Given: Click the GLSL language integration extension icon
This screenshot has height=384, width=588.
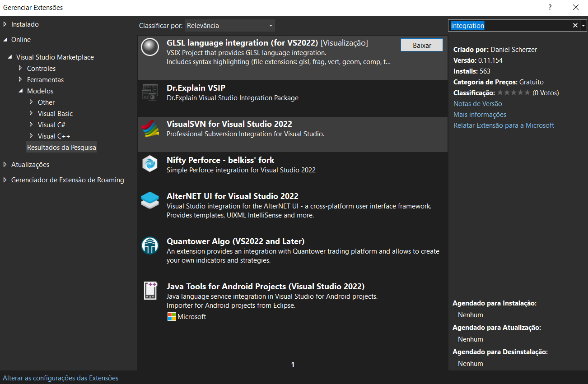Looking at the screenshot, I should (150, 47).
